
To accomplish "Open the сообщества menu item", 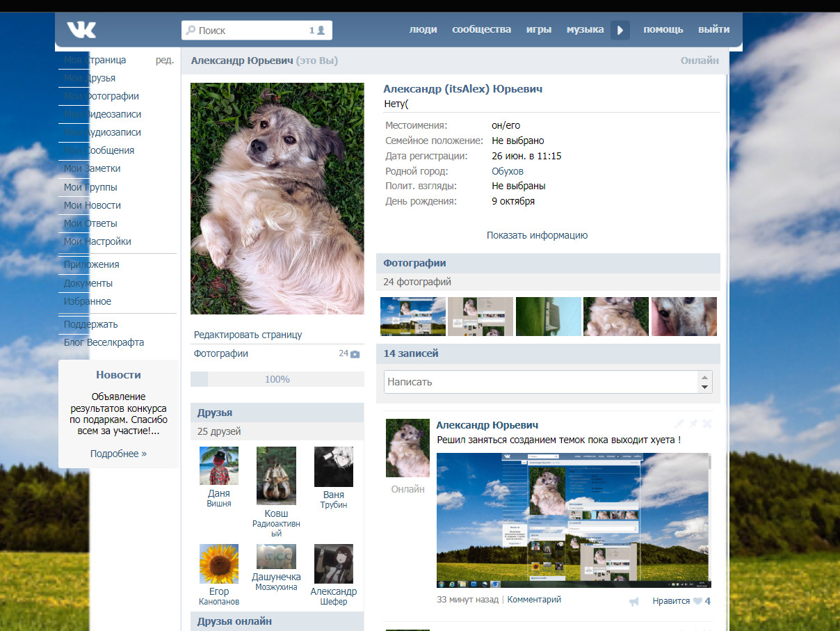I will click(x=481, y=29).
